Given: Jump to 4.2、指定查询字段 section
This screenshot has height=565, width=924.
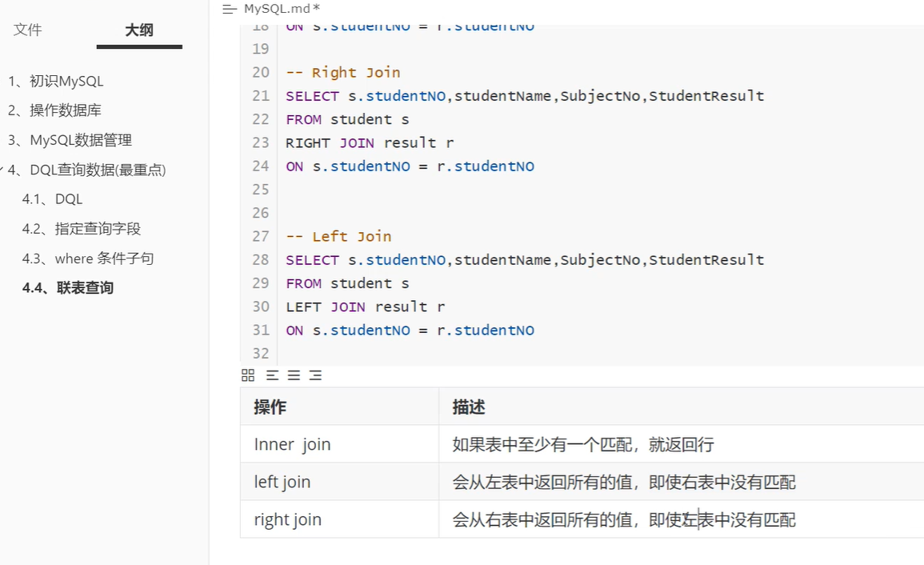Looking at the screenshot, I should click(x=82, y=229).
